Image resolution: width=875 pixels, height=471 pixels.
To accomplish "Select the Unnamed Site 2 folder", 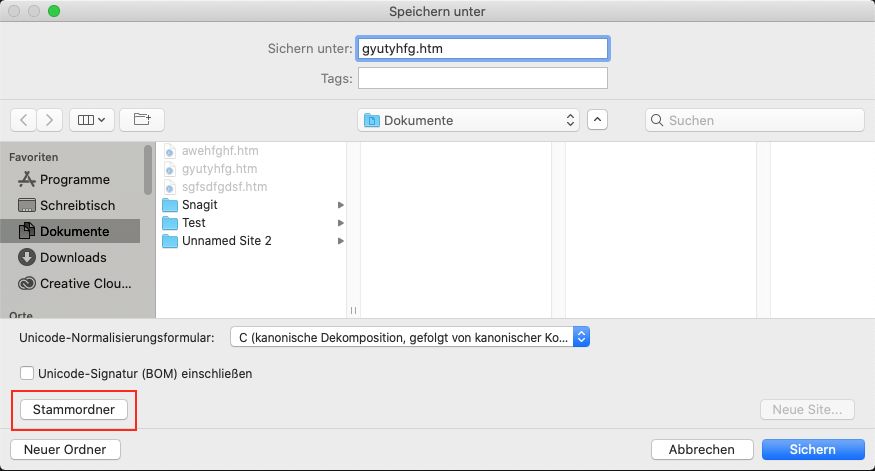I will click(x=226, y=241).
